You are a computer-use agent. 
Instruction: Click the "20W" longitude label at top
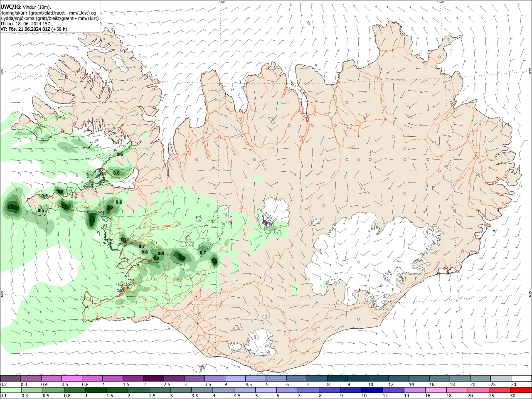click(221, 2)
